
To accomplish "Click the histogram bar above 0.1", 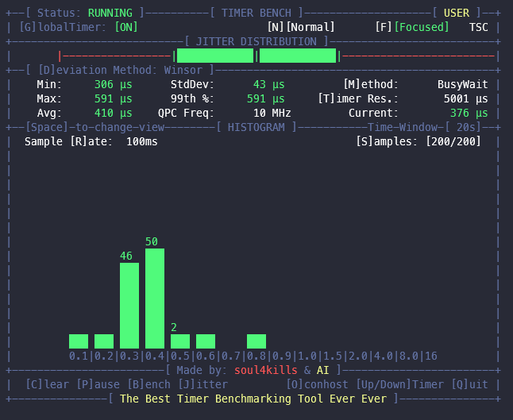I will pos(79,341).
